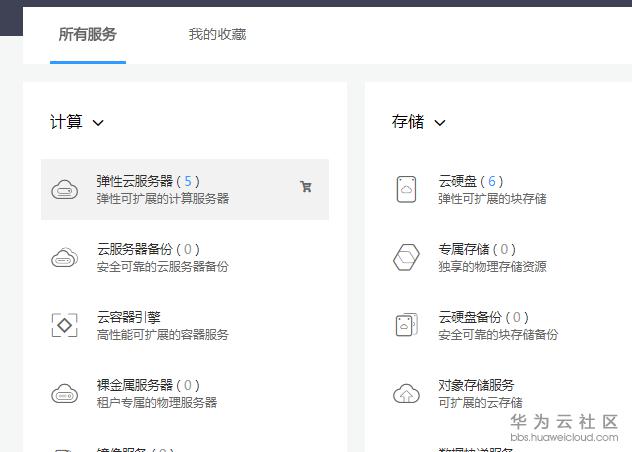Click the 裸金属服务器 icon
The image size is (632, 452).
[64, 394]
